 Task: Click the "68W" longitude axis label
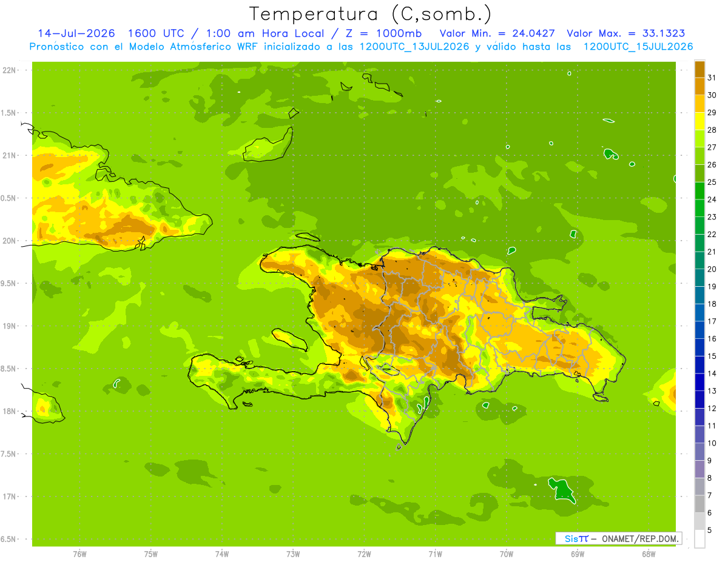coord(649,554)
